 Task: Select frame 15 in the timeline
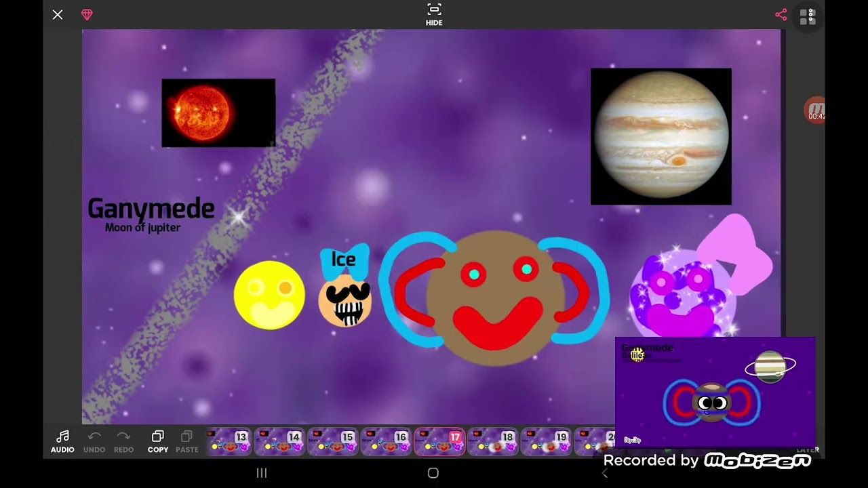click(334, 441)
